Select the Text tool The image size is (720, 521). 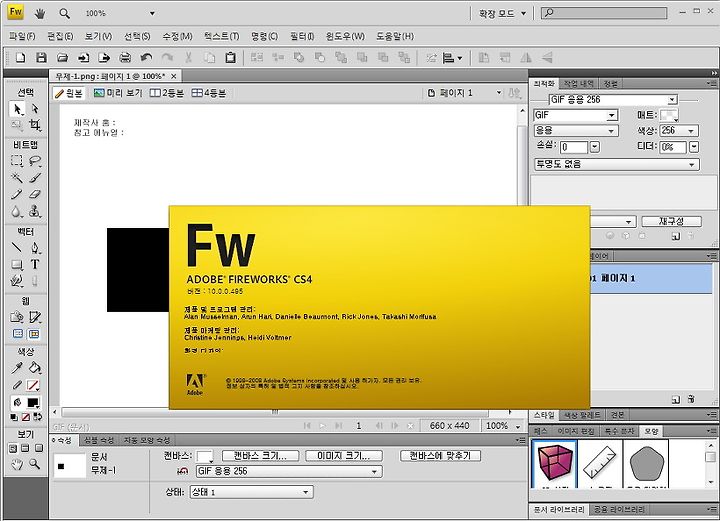pos(35,264)
